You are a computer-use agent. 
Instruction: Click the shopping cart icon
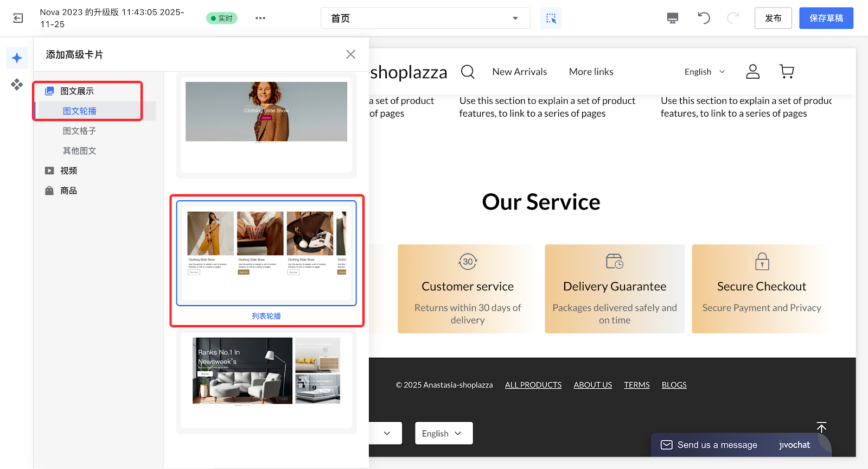[x=786, y=72]
